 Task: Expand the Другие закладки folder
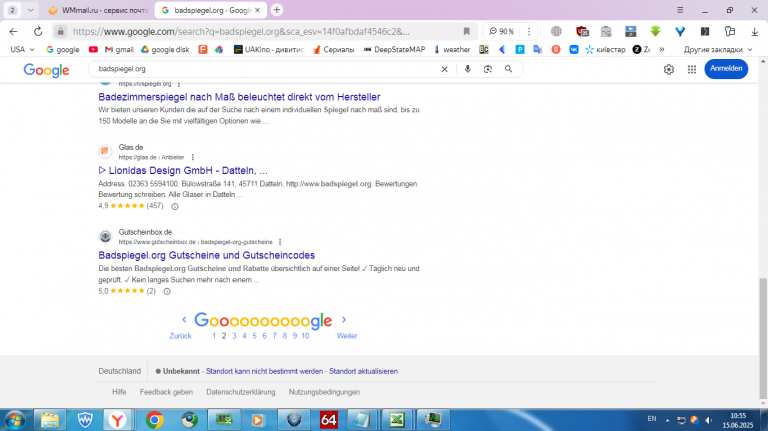pos(718,49)
